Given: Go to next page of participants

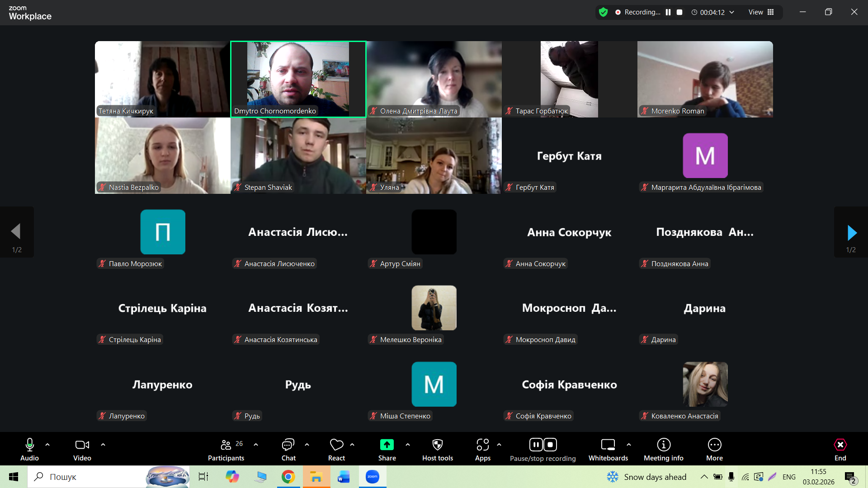Looking at the screenshot, I should click(x=851, y=233).
